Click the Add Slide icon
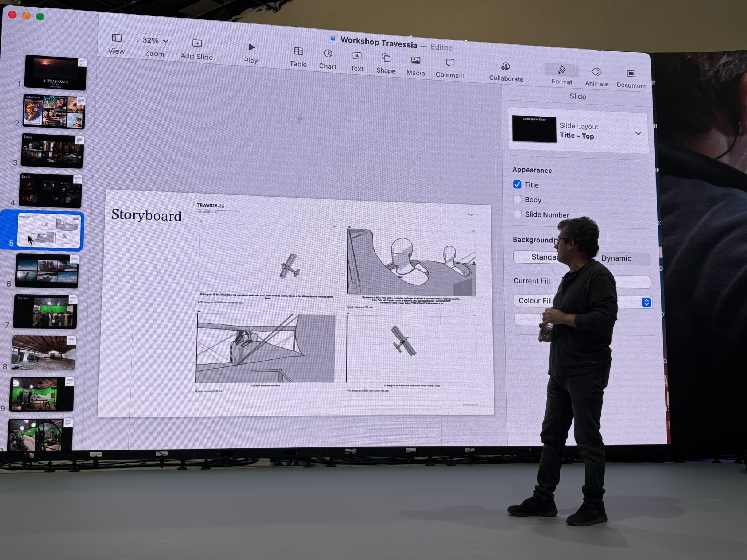The width and height of the screenshot is (747, 560). (x=197, y=44)
